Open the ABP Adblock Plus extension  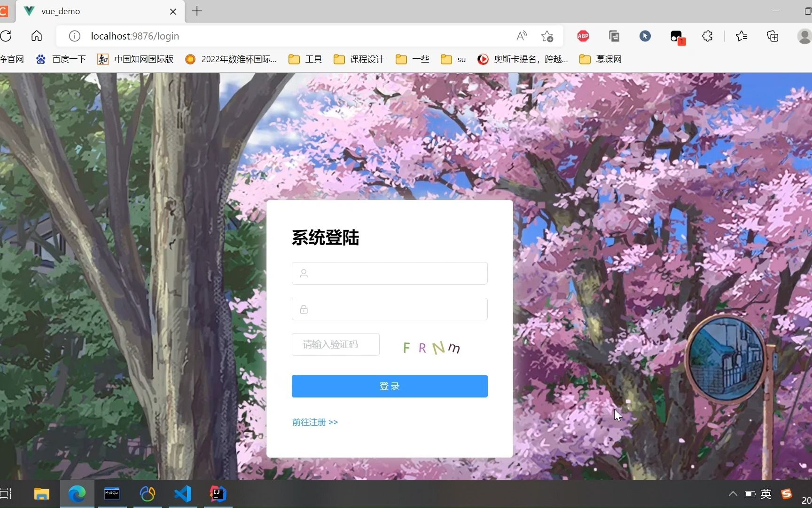tap(583, 36)
